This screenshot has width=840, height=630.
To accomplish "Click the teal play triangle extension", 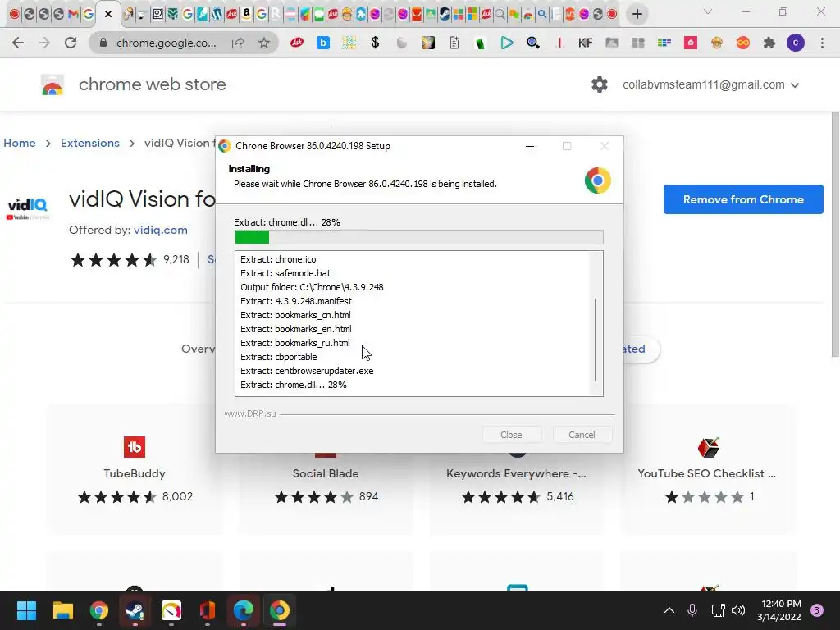I will click(x=506, y=43).
